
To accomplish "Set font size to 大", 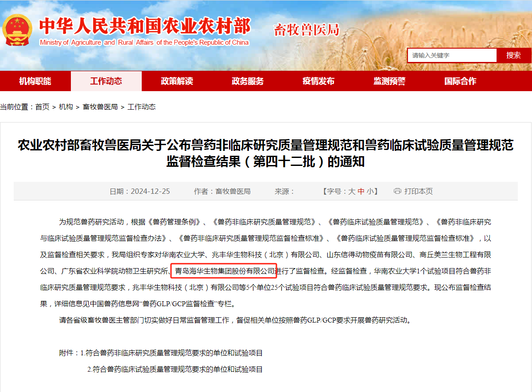I will click(x=352, y=191).
